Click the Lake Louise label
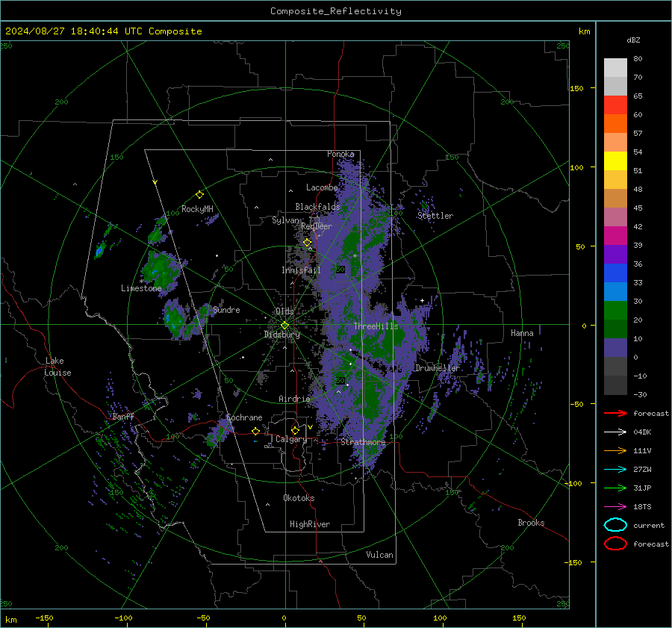This screenshot has height=628, width=672. 57,367
